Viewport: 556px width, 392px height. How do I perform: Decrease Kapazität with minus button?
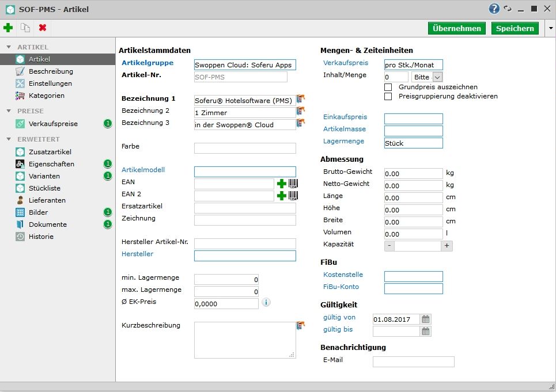(389, 245)
